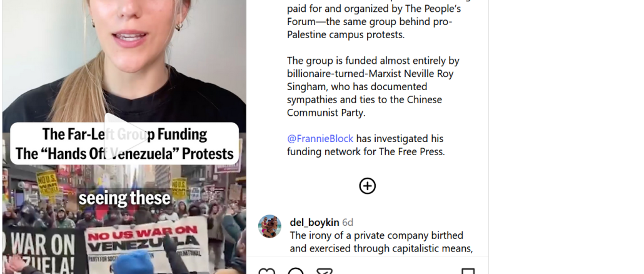This screenshot has height=274, width=644.
Task: Open comments with the speech bubble icon
Action: (x=296, y=271)
